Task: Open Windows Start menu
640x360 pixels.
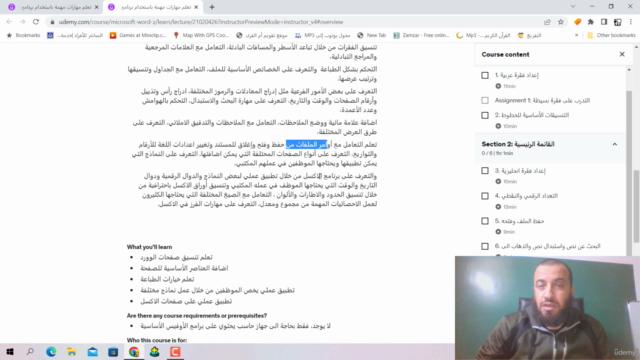Action: coord(10,351)
